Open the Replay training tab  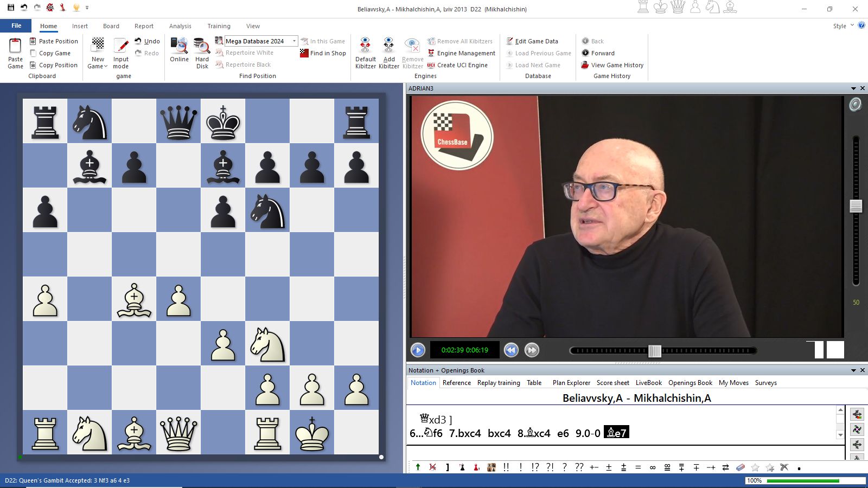click(x=499, y=383)
